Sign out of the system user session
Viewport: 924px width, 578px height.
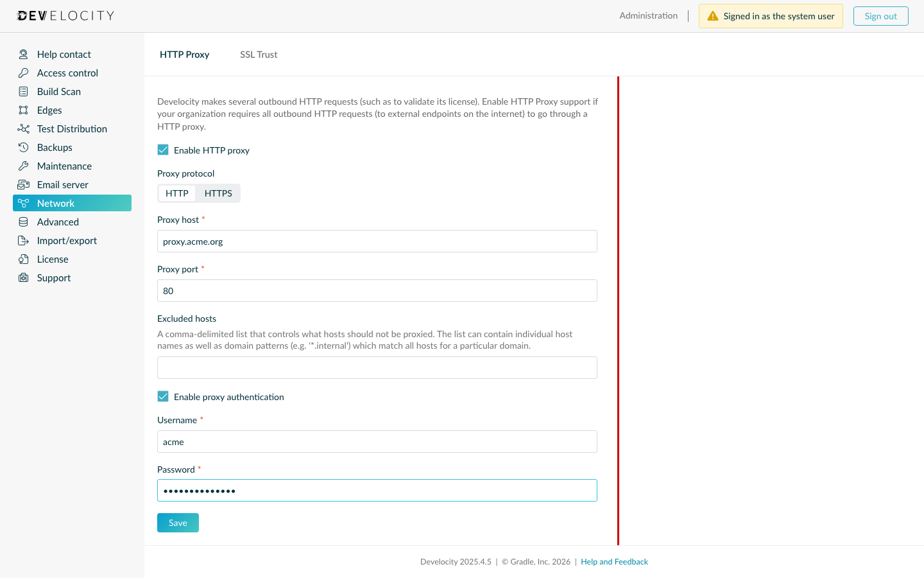coord(880,15)
